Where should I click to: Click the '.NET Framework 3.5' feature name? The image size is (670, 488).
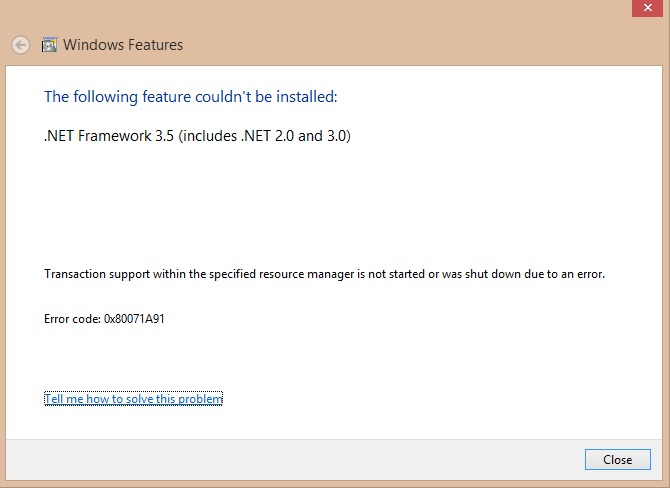coord(109,136)
